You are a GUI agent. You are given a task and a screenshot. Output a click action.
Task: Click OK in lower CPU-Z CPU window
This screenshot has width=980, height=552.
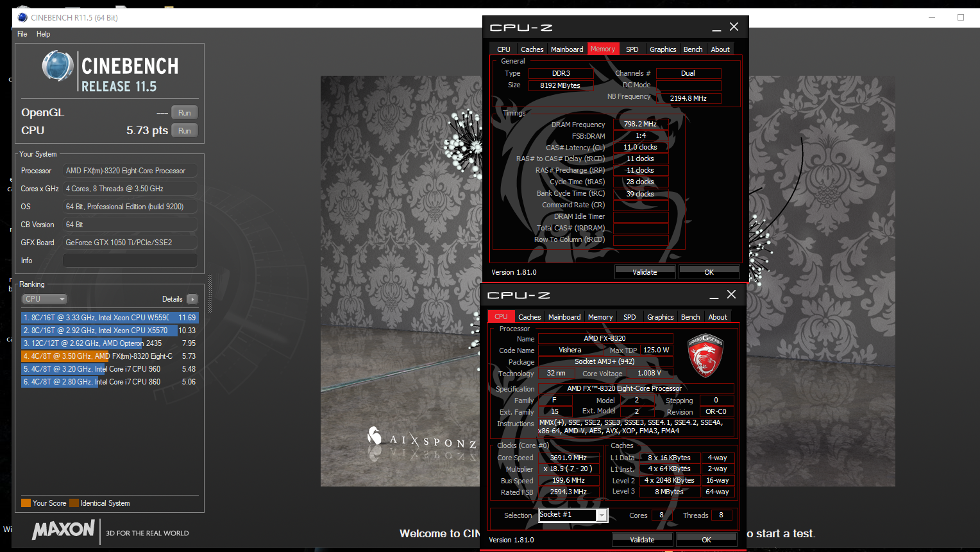click(x=707, y=540)
